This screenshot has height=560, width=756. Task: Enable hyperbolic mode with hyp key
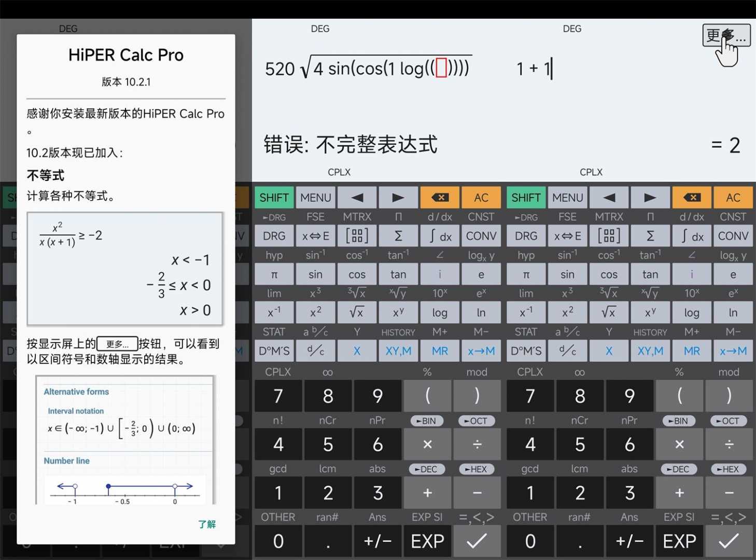[274, 255]
